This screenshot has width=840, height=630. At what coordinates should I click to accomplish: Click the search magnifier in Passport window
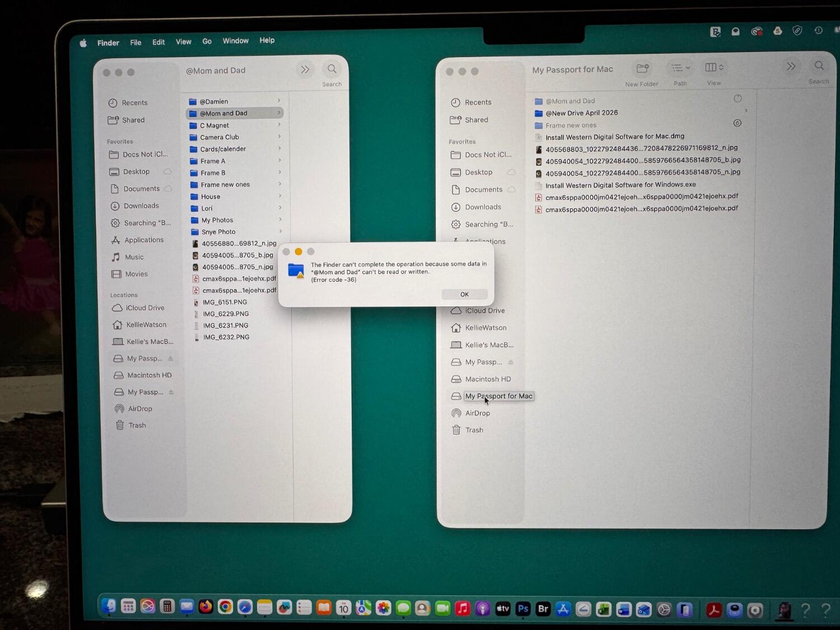coord(819,66)
